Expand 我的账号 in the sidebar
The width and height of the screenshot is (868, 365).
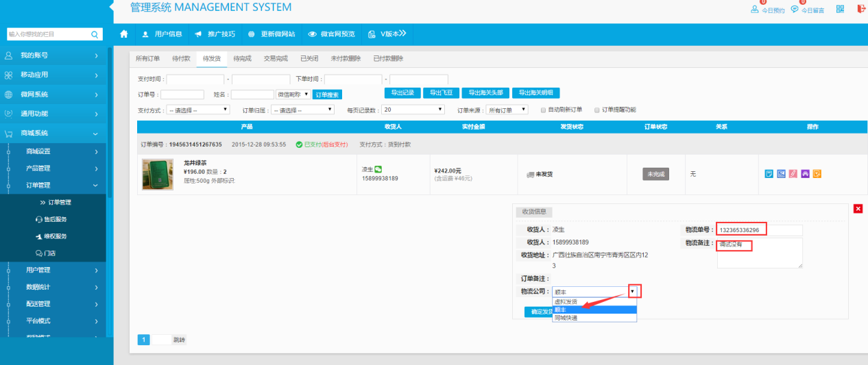point(53,55)
